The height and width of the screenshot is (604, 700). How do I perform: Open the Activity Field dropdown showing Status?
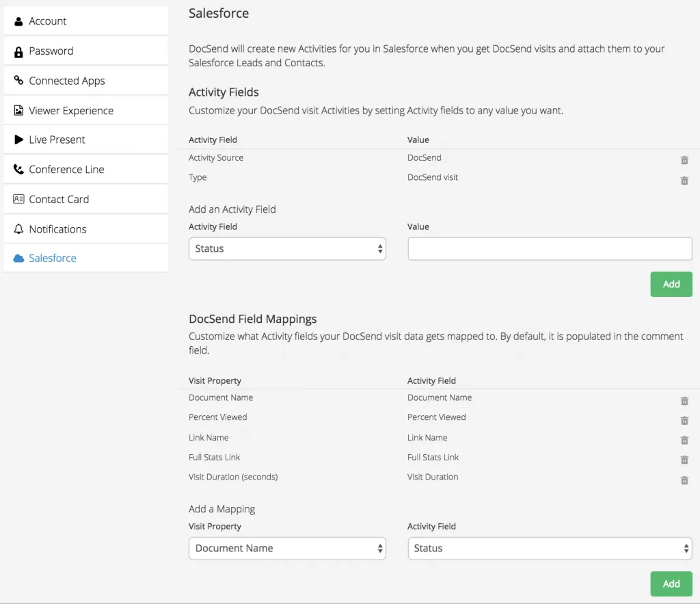pos(287,248)
